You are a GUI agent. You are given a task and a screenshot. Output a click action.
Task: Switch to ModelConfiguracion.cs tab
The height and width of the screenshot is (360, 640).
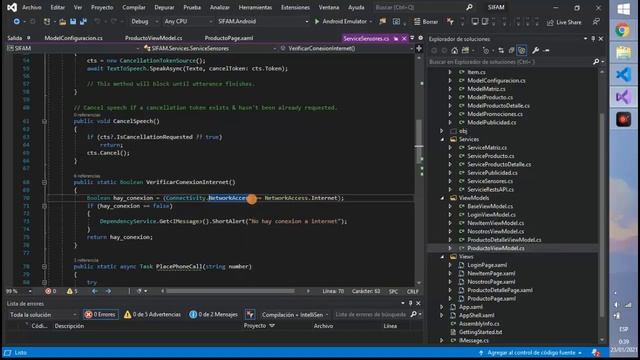click(x=73, y=38)
